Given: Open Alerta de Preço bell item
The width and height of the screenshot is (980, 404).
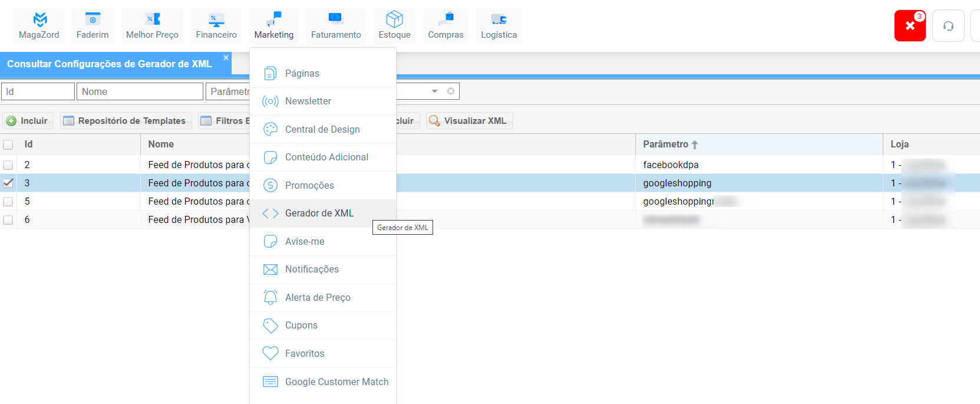Looking at the screenshot, I should coord(318,297).
